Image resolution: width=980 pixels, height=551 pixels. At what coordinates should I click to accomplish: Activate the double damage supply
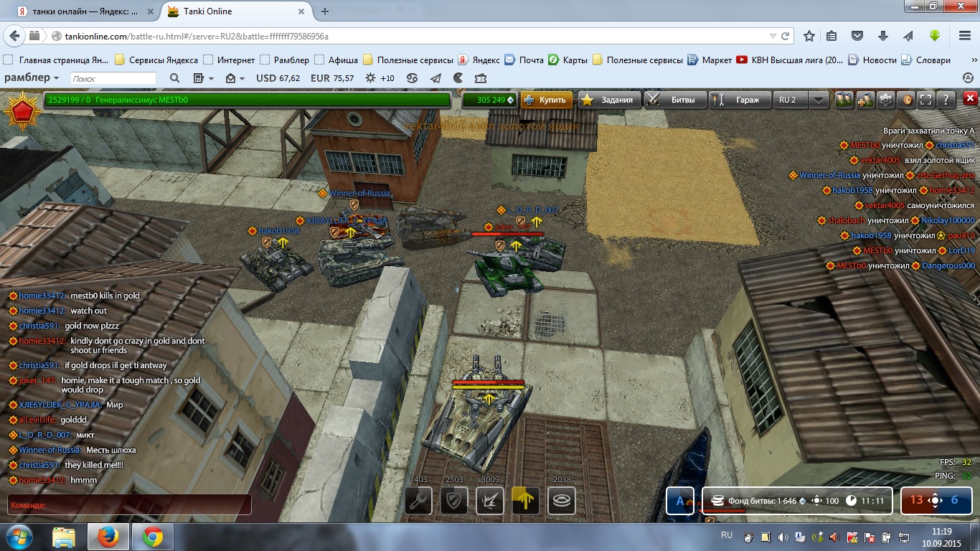click(490, 501)
